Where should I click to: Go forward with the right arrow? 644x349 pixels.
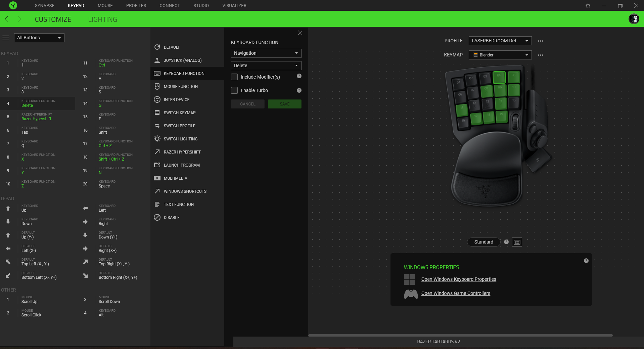pyautogui.click(x=19, y=19)
